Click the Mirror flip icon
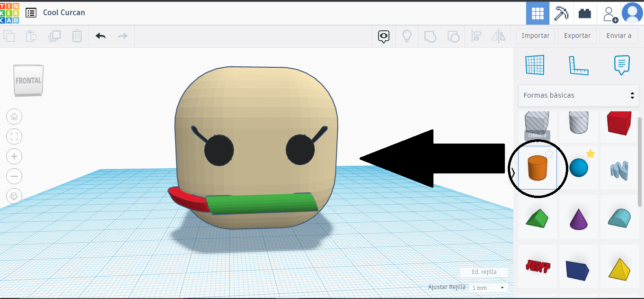644x299 pixels. point(499,36)
